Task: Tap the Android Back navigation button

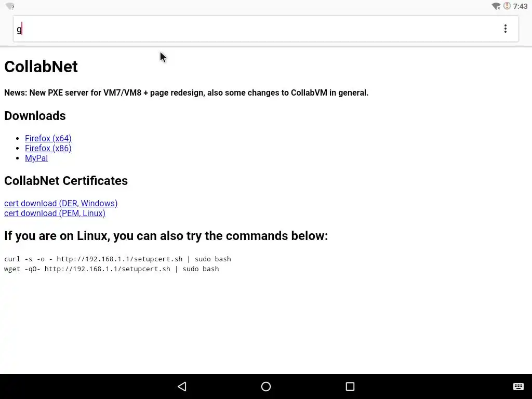Action: 182,387
